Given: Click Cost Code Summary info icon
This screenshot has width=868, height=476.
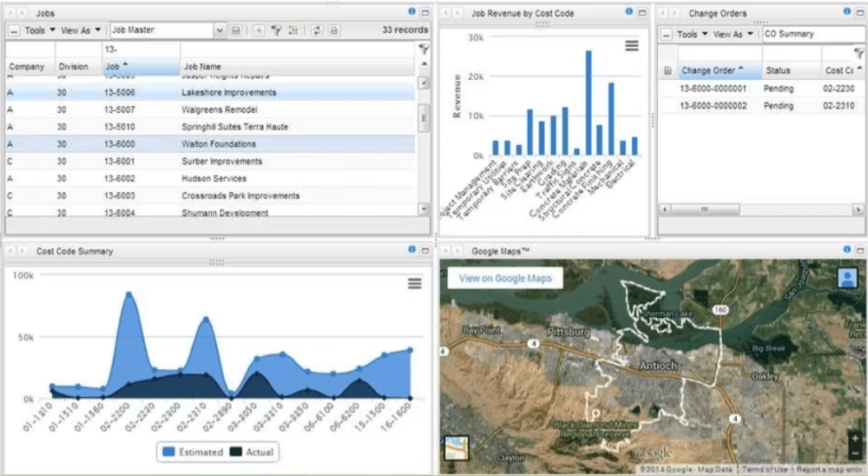Looking at the screenshot, I should point(411,250).
